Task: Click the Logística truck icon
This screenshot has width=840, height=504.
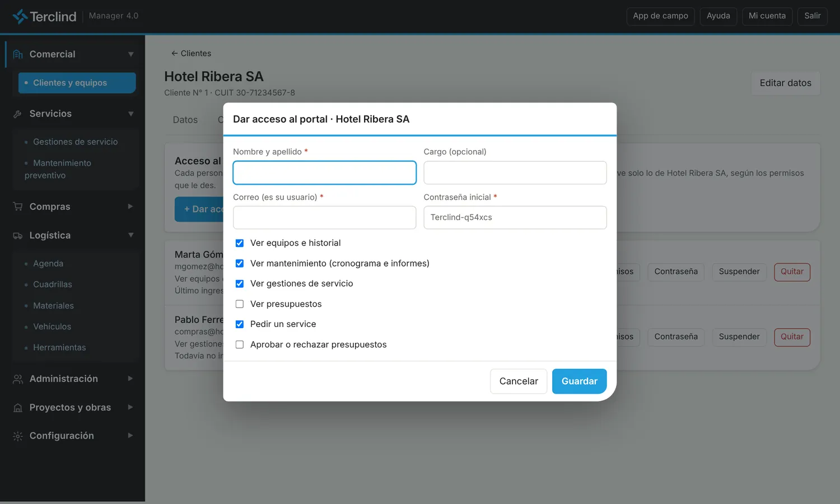Action: pos(18,236)
